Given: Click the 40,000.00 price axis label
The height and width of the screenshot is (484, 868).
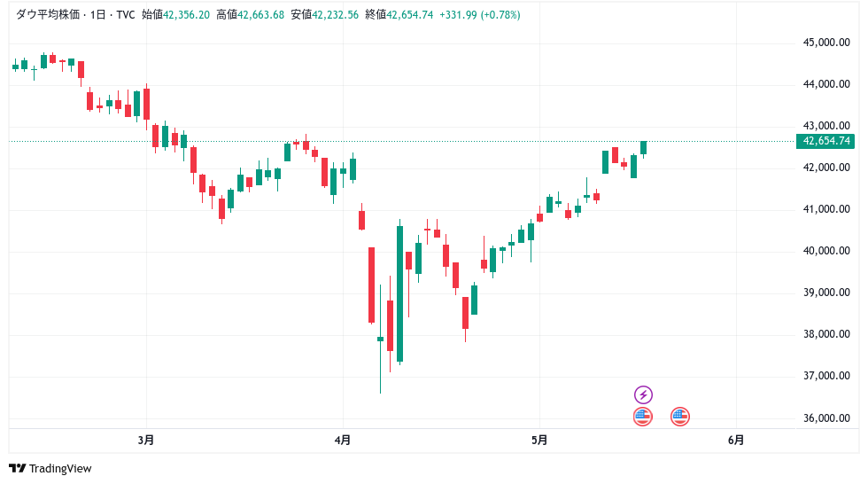Looking at the screenshot, I should coord(825,251).
